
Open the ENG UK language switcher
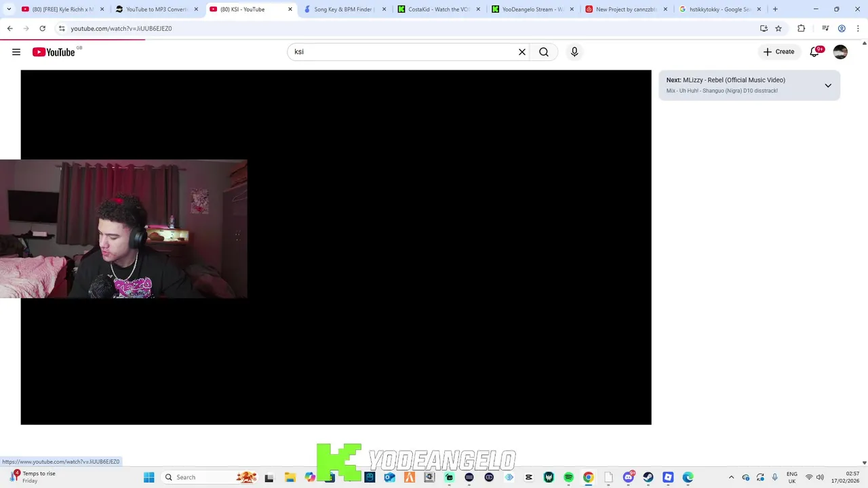(791, 477)
